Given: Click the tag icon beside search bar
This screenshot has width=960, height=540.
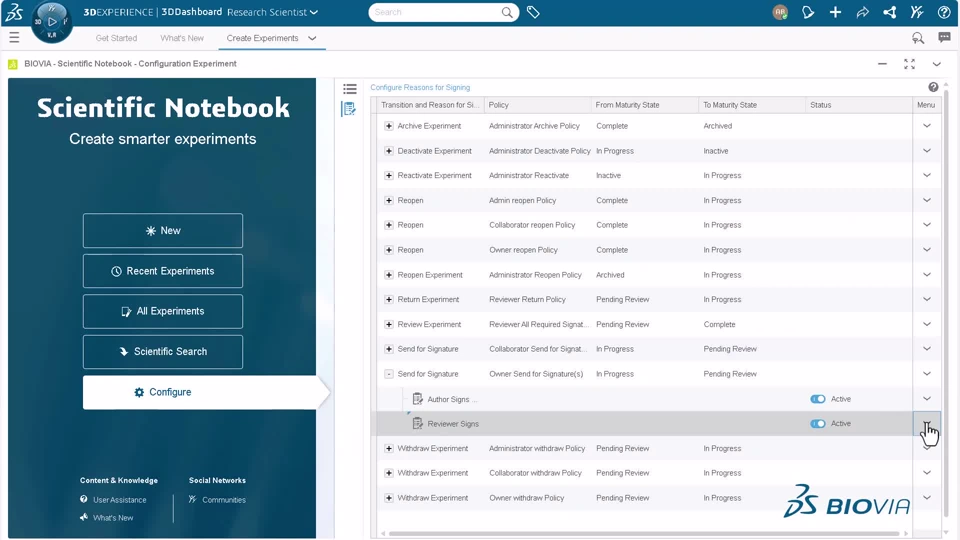Looking at the screenshot, I should [533, 12].
